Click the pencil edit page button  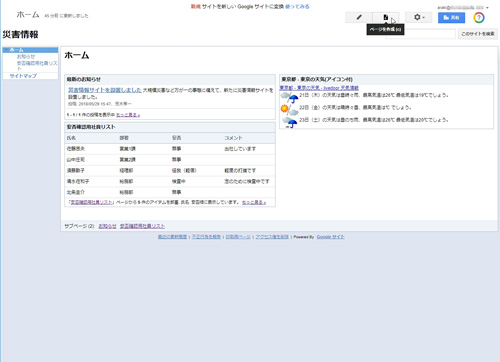359,17
